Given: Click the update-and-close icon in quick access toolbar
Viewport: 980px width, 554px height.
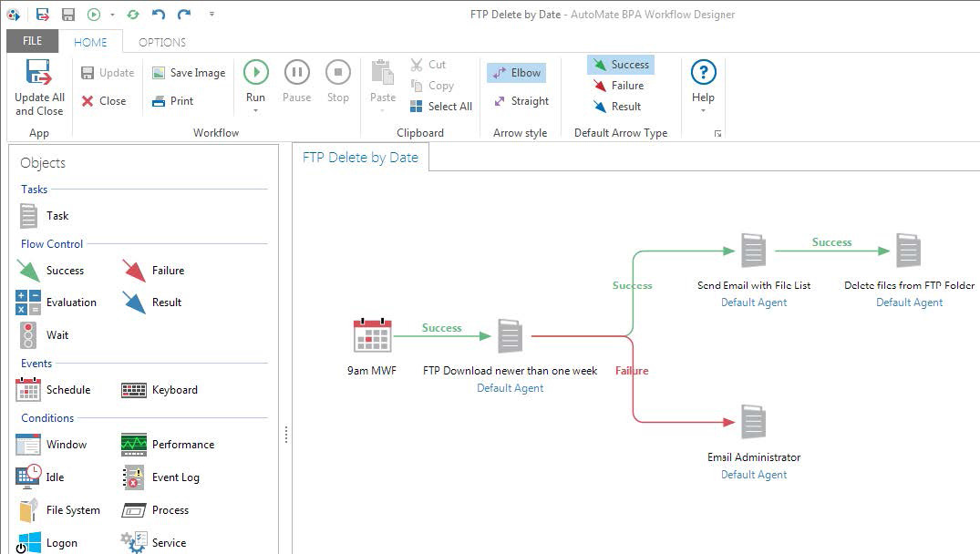Looking at the screenshot, I should point(43,15).
